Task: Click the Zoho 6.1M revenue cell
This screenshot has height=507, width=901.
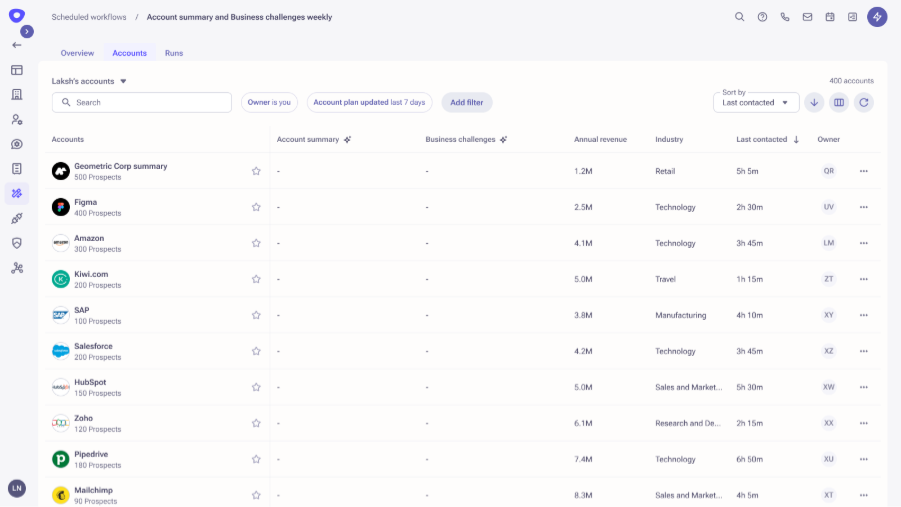Action: 583,423
